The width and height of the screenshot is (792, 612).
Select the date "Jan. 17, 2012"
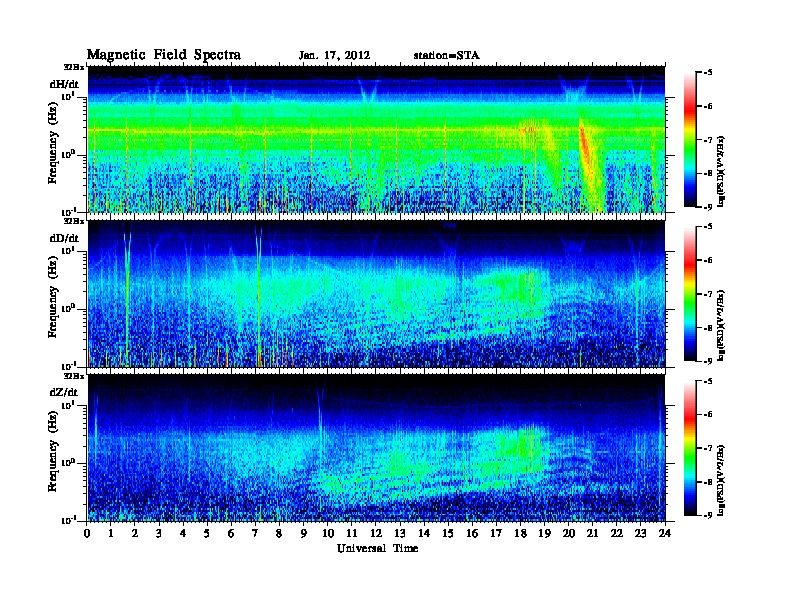point(334,56)
